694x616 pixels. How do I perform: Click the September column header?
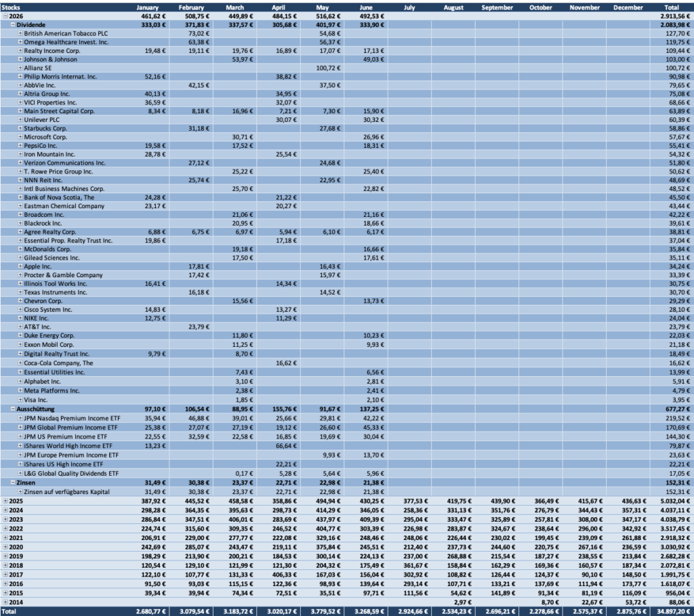[497, 7]
